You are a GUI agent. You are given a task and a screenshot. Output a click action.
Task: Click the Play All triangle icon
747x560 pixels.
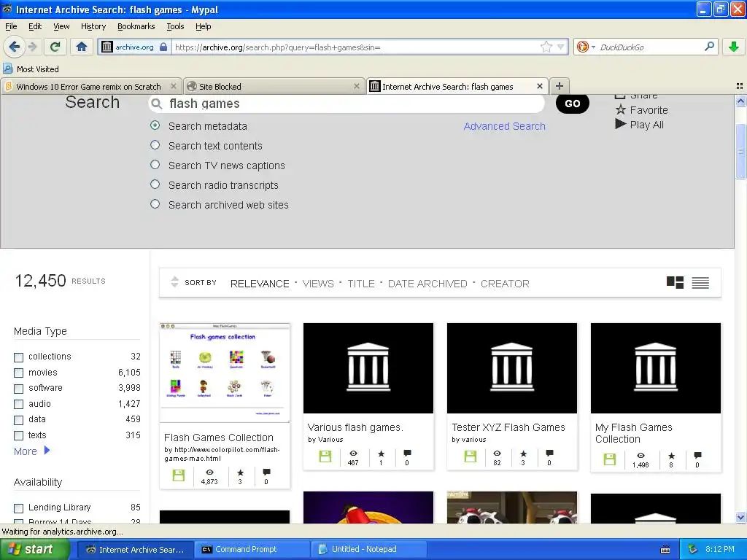(620, 124)
